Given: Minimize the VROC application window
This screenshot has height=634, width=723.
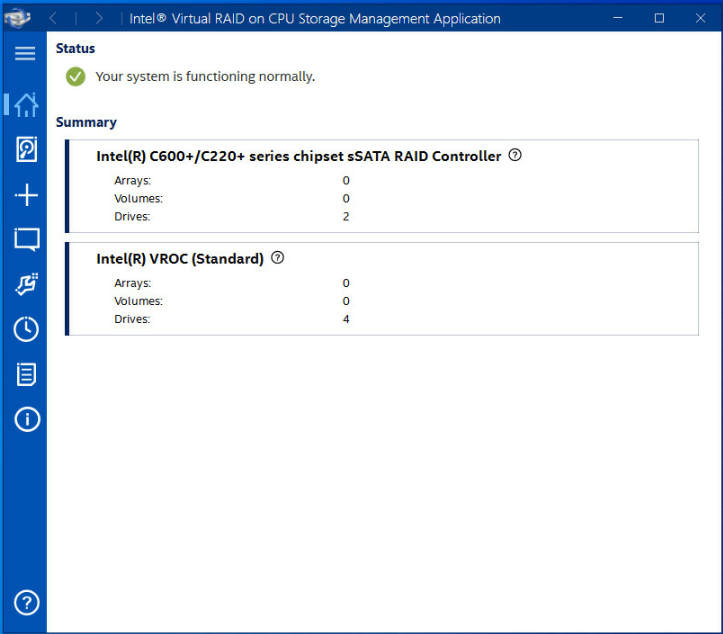Looking at the screenshot, I should (618, 18).
